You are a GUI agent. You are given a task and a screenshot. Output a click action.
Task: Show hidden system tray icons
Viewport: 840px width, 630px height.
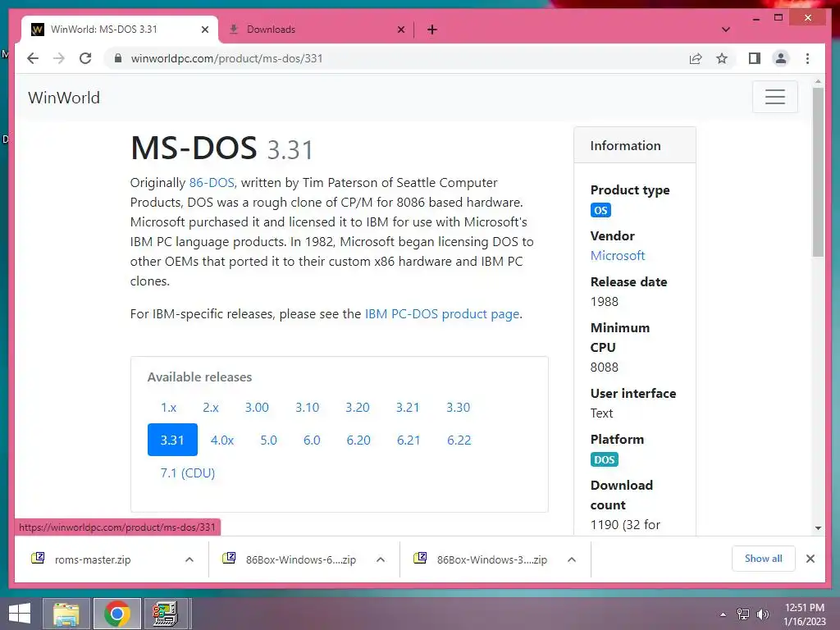[724, 614]
